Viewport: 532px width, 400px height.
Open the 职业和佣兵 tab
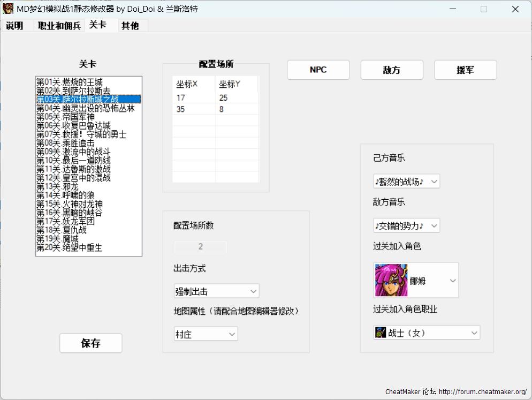[x=59, y=26]
